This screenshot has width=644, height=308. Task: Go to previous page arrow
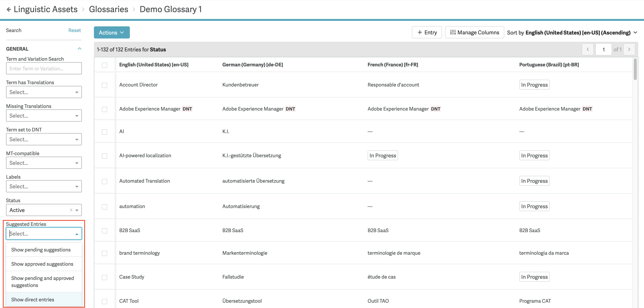tap(588, 49)
